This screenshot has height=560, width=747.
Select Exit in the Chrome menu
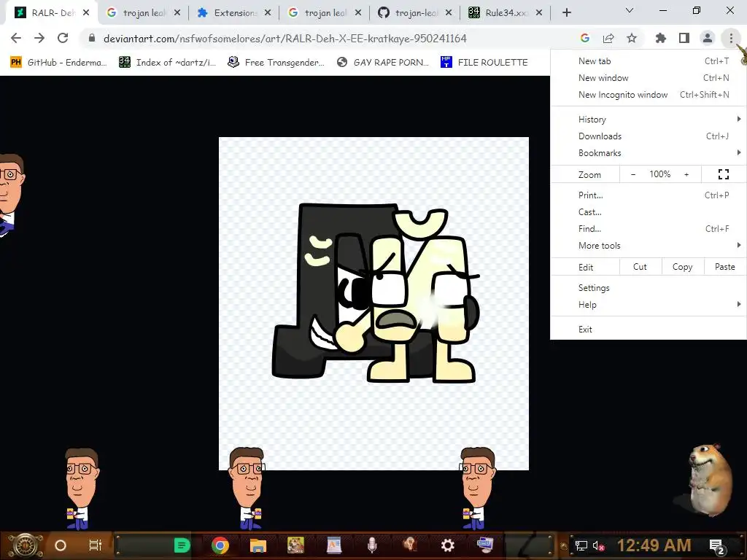649,329
